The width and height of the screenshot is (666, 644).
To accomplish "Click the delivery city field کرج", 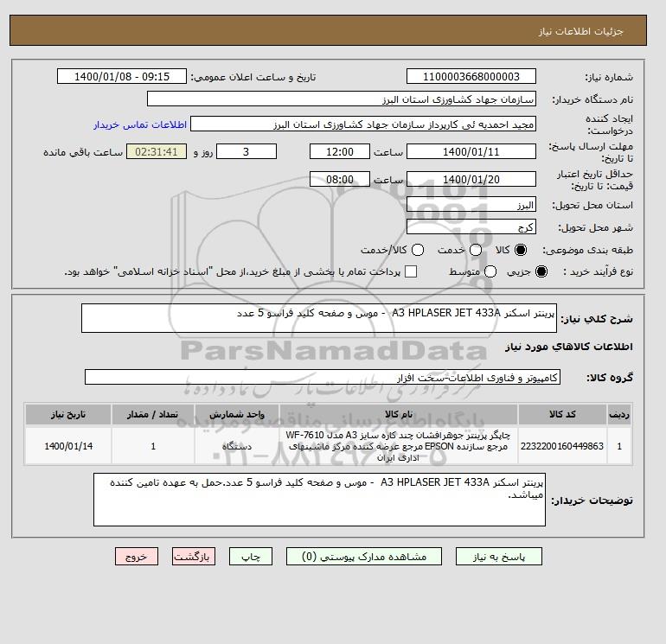I will [x=471, y=227].
